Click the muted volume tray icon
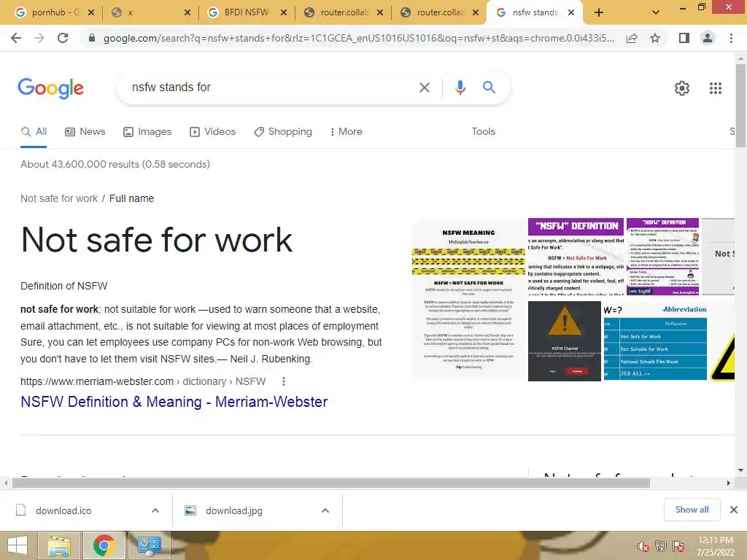This screenshot has height=560, width=747. click(643, 546)
